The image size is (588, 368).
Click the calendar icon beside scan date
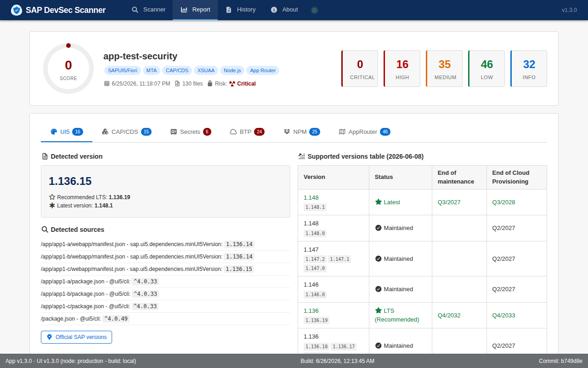[x=107, y=84]
